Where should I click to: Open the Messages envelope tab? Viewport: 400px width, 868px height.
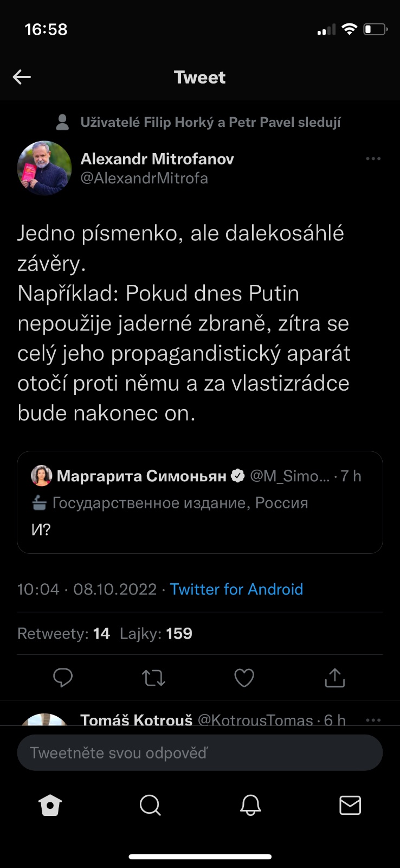[350, 806]
